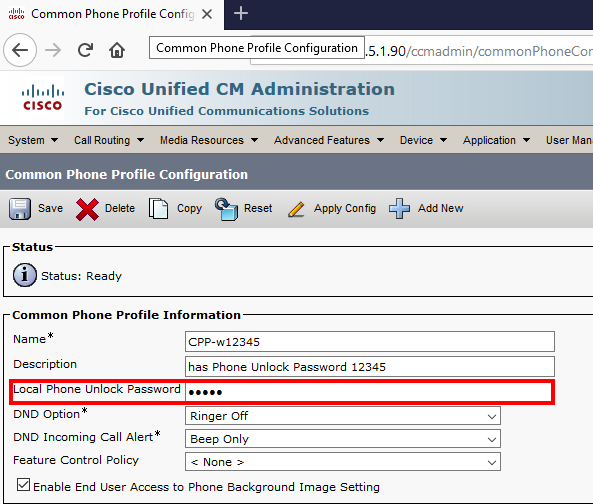Click the Apply Config pencil icon
593x504 pixels.
(296, 209)
